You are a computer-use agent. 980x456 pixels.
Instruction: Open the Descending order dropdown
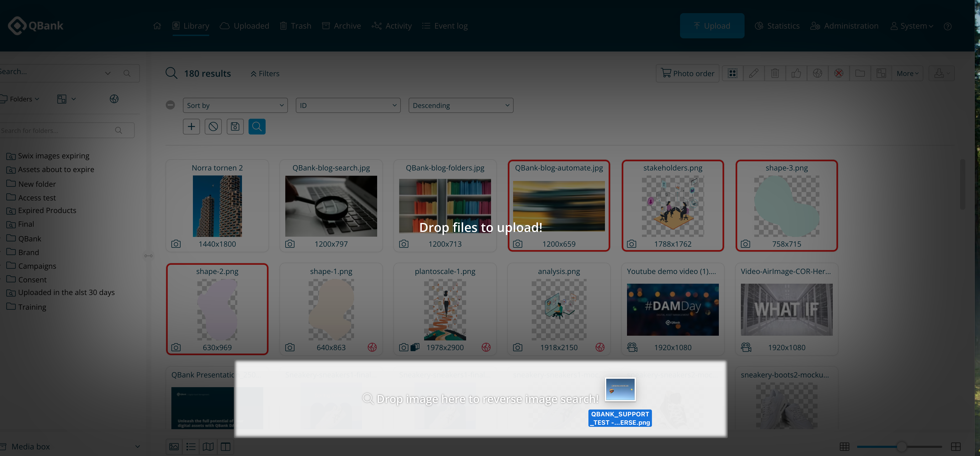(461, 105)
